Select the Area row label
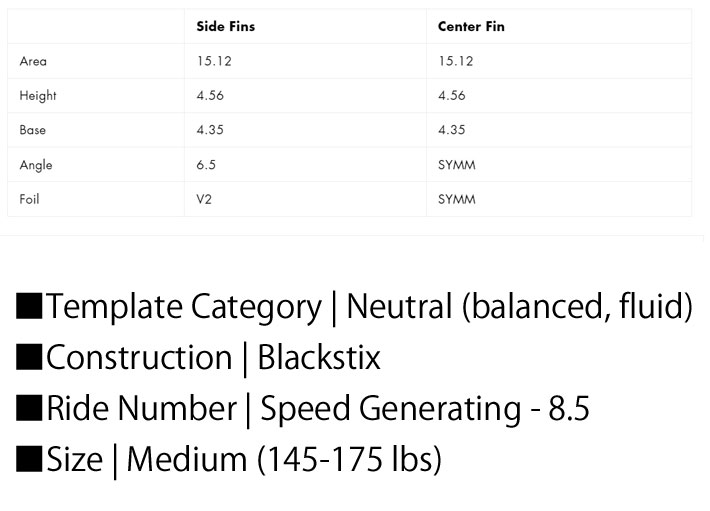 tap(33, 61)
